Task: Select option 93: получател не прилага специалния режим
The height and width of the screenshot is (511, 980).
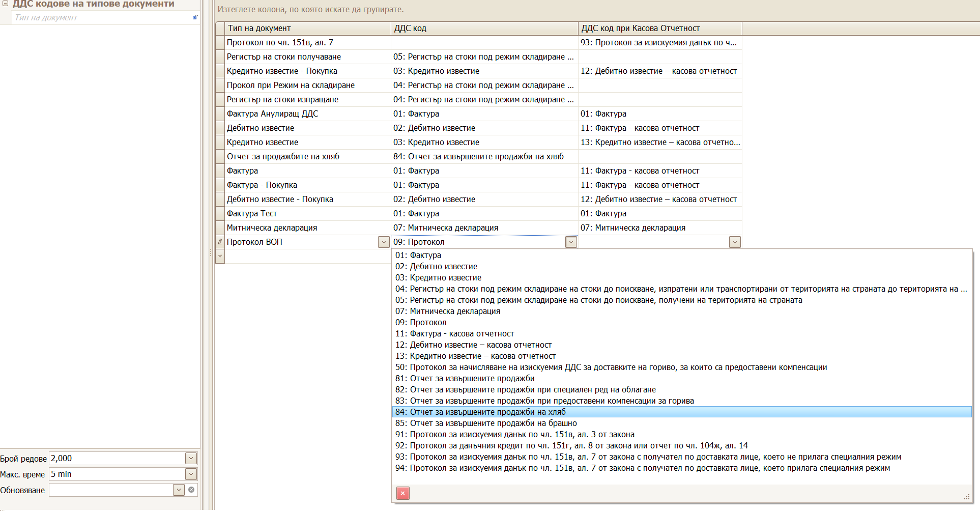Action: 682,457
